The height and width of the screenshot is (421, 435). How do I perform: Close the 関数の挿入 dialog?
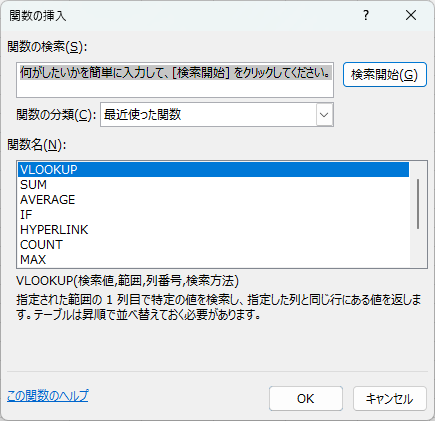(411, 15)
